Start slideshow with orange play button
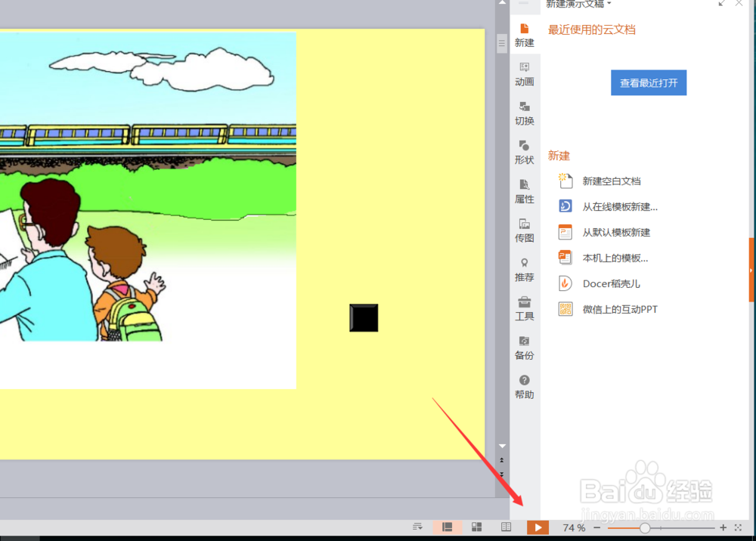Screen dimensions: 756x541 click(538, 527)
